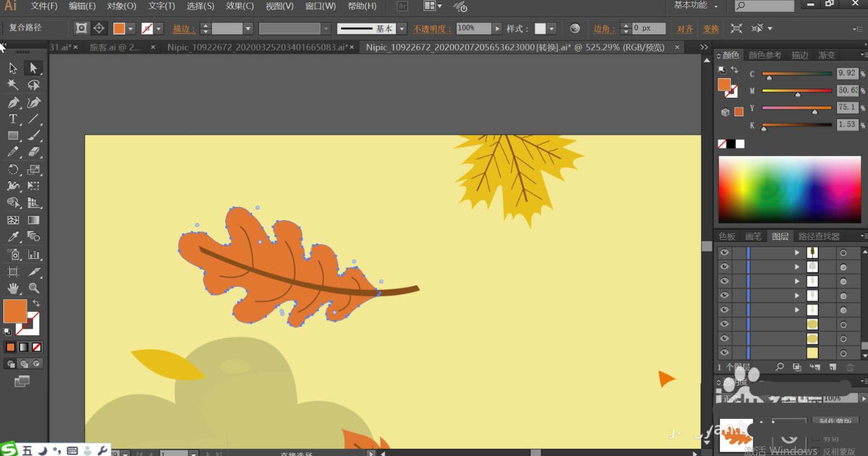Click the 对齐 link in control bar
The height and width of the screenshot is (456, 868).
685,28
